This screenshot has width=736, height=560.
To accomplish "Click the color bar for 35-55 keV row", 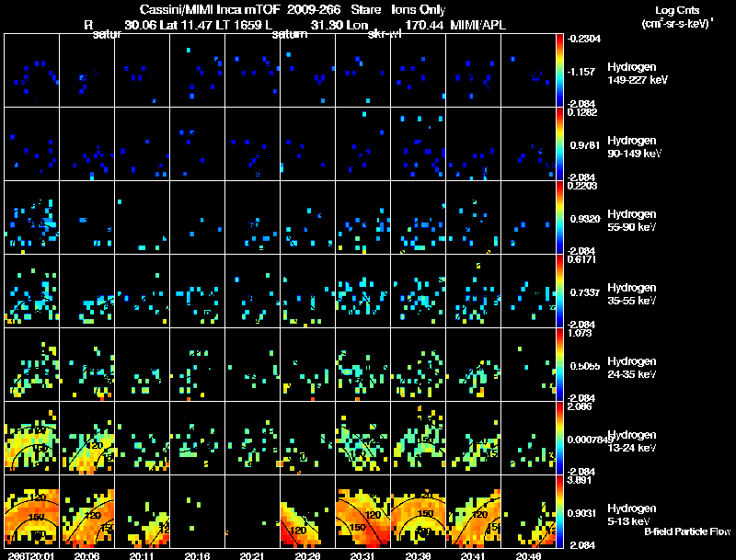I will [559, 291].
